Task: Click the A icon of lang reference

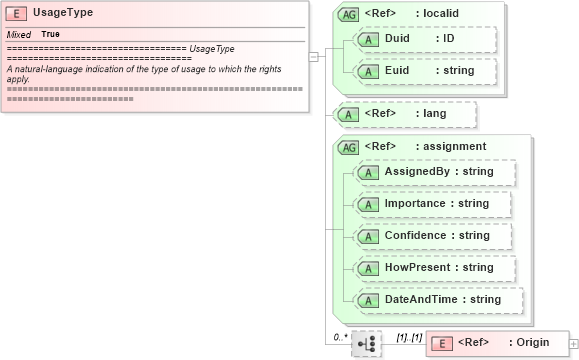Action: point(348,115)
